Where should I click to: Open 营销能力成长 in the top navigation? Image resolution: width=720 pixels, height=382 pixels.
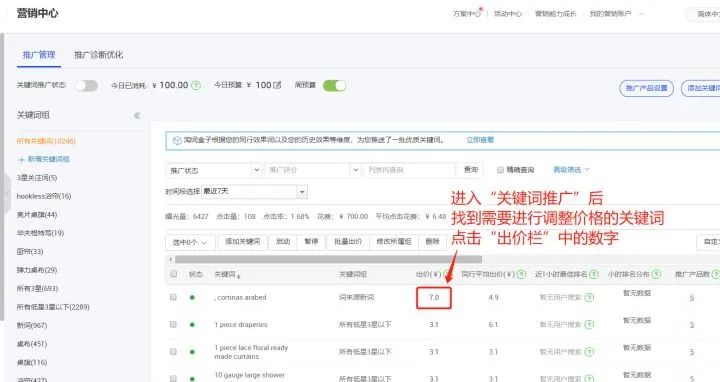click(556, 14)
